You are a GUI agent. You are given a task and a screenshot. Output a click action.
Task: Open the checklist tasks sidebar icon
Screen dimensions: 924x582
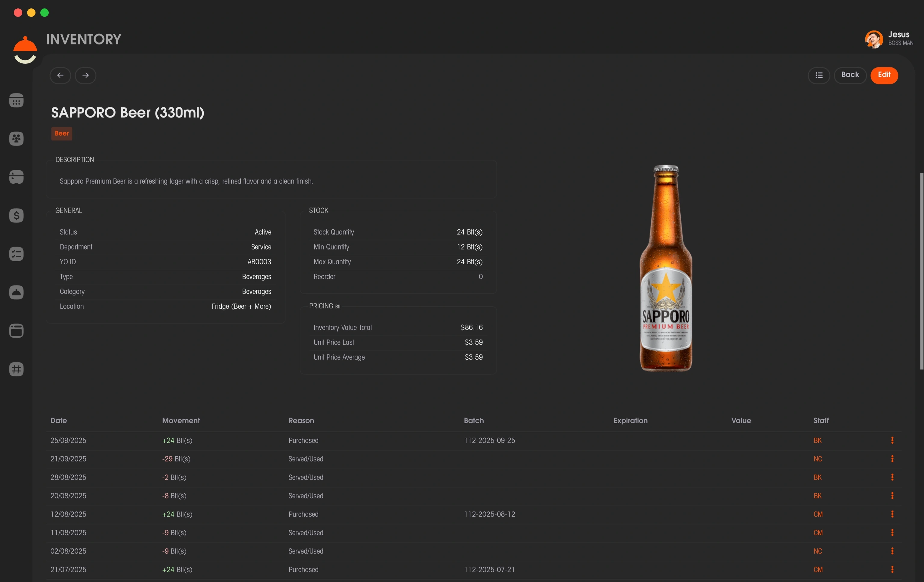point(16,254)
